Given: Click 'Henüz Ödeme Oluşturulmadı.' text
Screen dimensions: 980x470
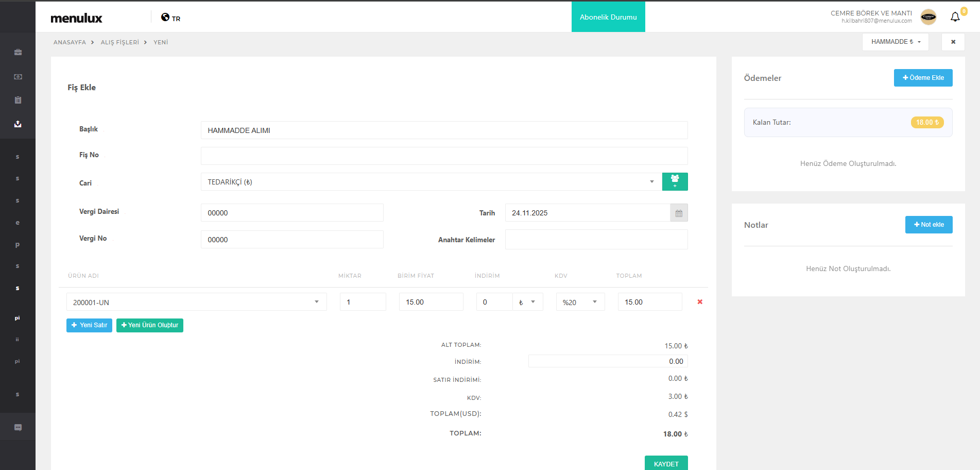Looking at the screenshot, I should (848, 163).
